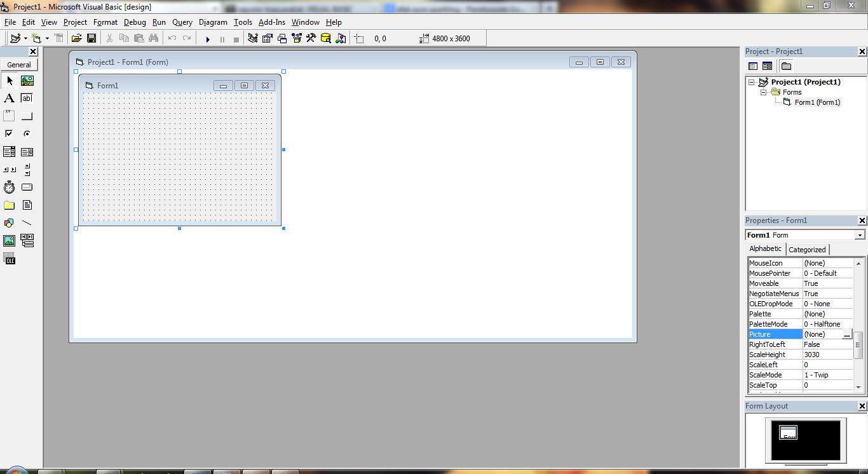The height and width of the screenshot is (474, 868).
Task: Select the Moveable property row
Action: [800, 283]
